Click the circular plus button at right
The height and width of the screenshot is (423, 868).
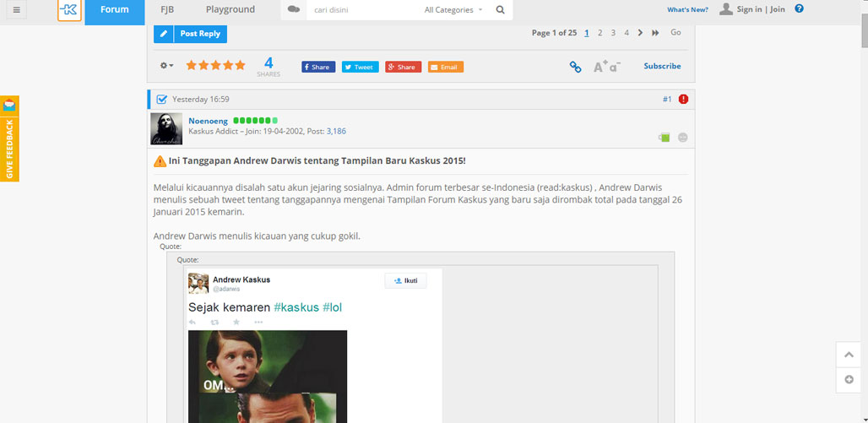[x=849, y=380]
